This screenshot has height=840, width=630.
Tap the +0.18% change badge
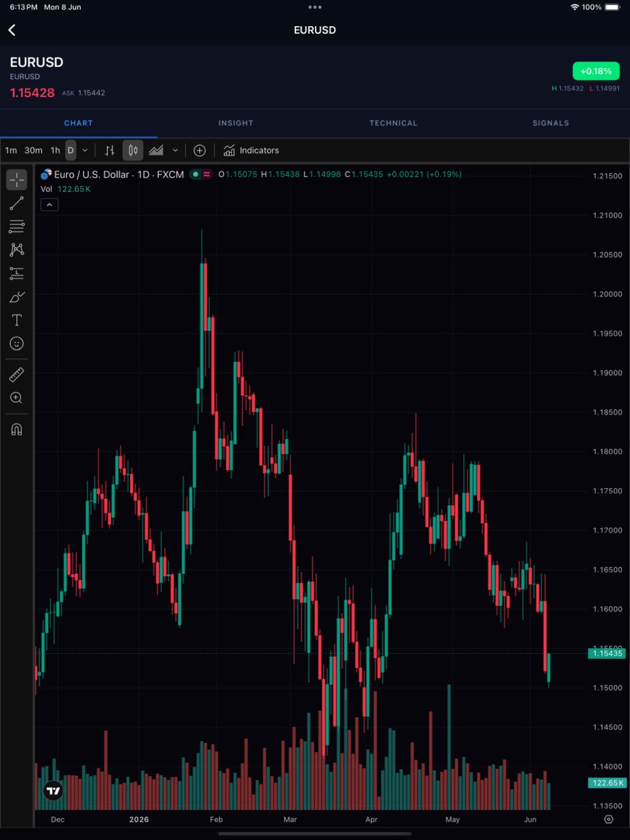coord(596,71)
